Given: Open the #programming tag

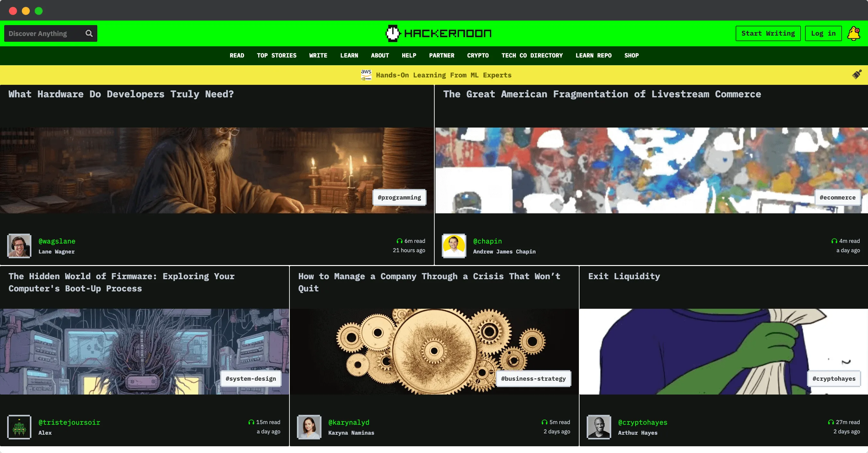Looking at the screenshot, I should coord(399,198).
